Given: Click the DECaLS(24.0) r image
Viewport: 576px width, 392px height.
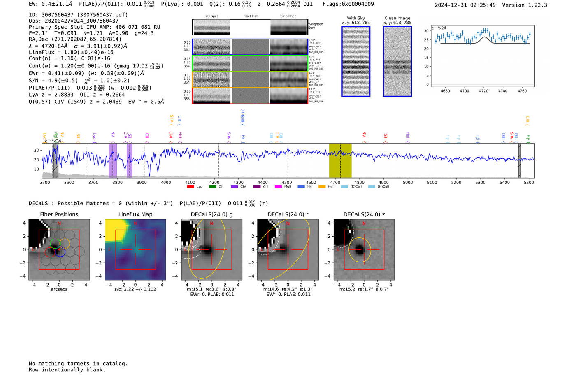Looking at the screenshot, I should pos(288,250).
